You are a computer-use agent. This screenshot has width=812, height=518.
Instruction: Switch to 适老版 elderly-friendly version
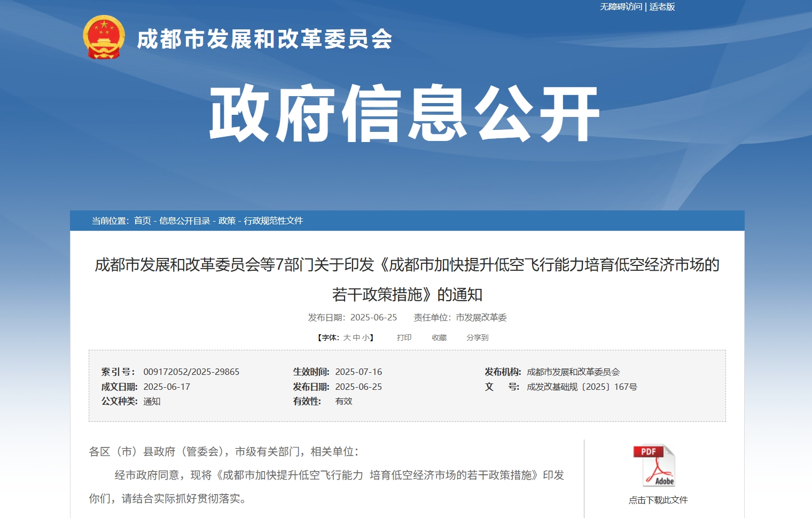click(x=662, y=7)
